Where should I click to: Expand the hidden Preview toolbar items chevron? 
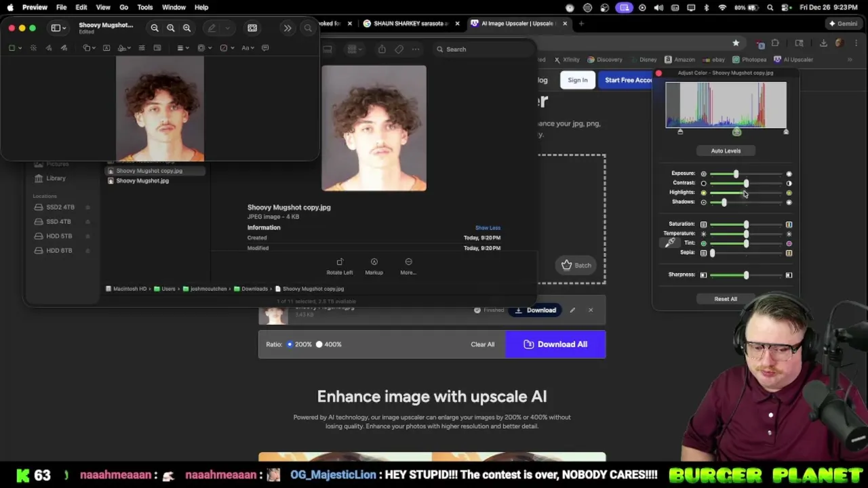click(288, 28)
